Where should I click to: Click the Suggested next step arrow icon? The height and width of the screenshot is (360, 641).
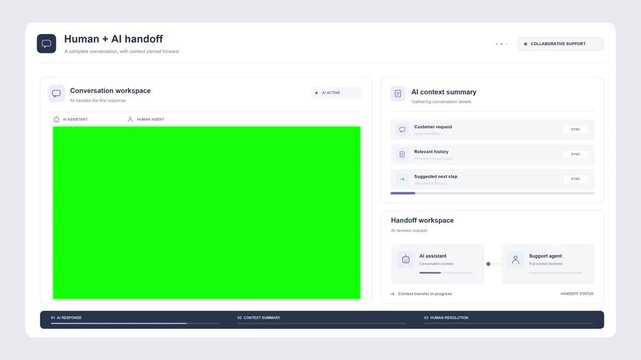pos(402,179)
